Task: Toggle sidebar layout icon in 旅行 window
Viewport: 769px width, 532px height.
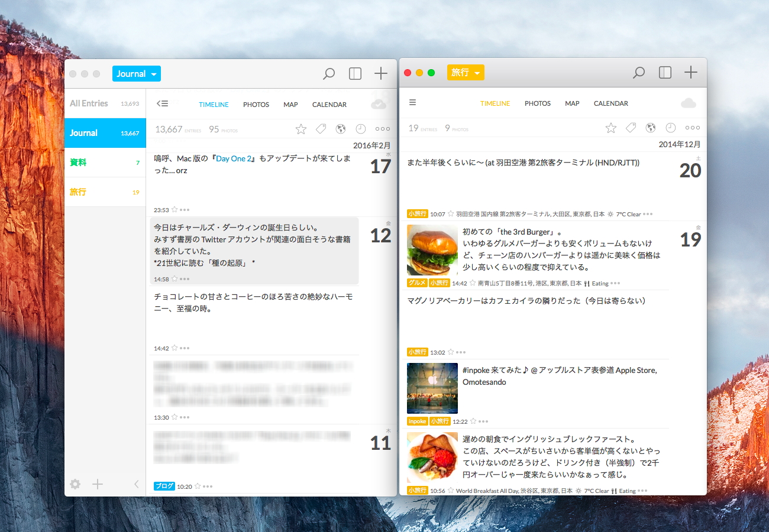Action: (665, 73)
